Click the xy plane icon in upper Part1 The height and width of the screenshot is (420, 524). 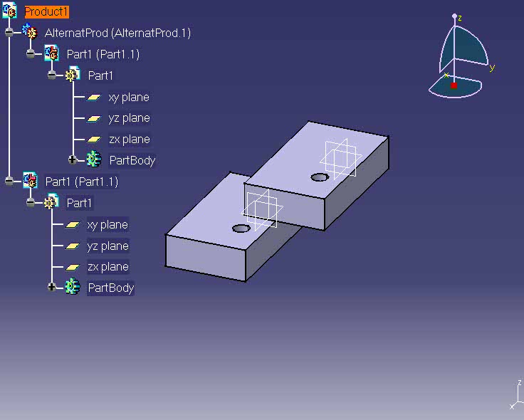(x=94, y=98)
